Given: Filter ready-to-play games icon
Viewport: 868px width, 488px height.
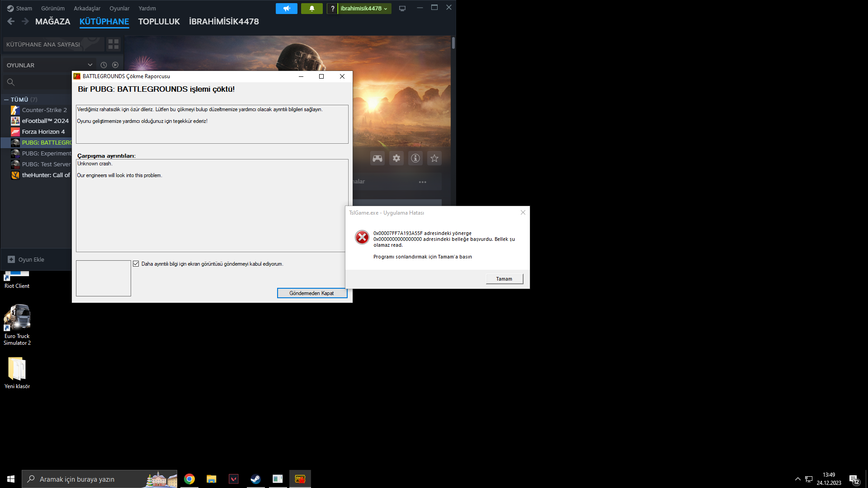Looking at the screenshot, I should 115,65.
